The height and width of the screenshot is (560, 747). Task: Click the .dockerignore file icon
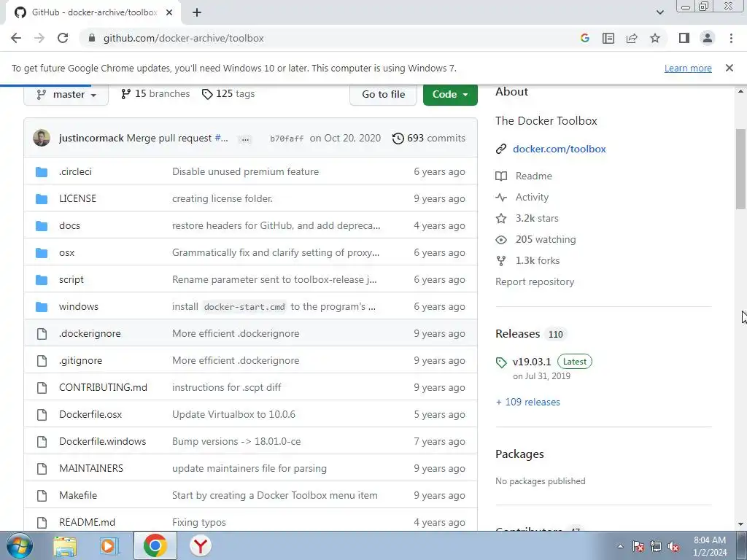42,333
